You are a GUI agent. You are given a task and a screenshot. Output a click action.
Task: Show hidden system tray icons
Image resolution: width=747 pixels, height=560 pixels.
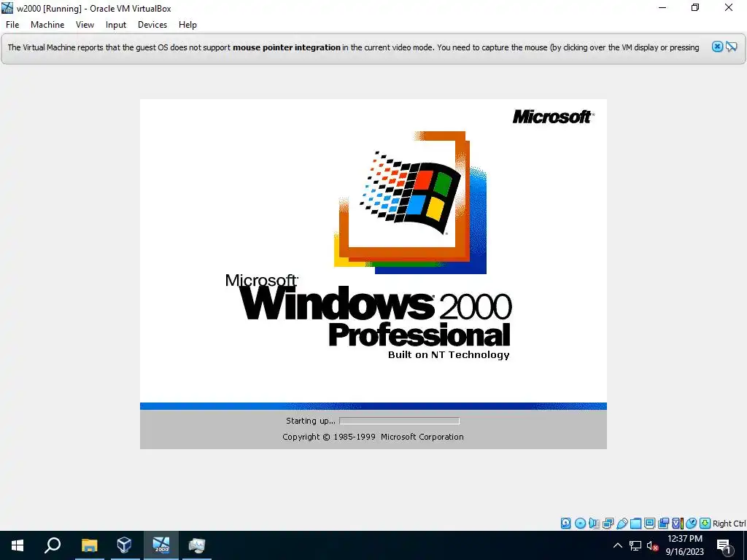click(x=617, y=545)
